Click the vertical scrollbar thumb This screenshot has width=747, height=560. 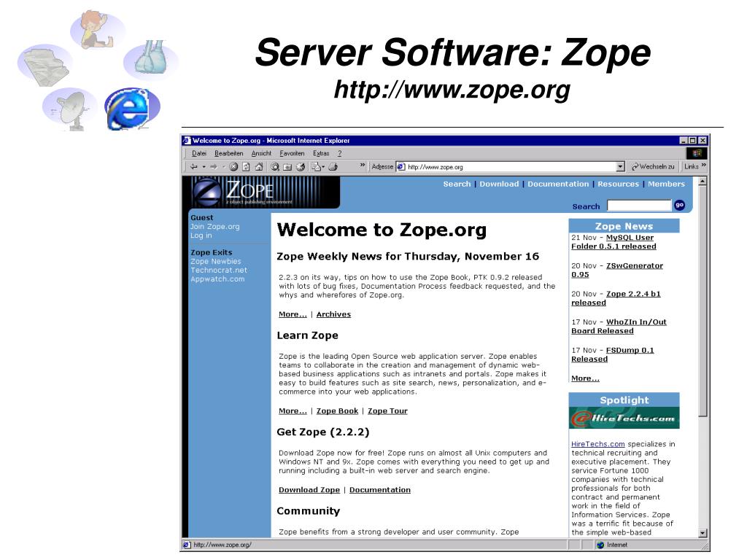click(703, 301)
